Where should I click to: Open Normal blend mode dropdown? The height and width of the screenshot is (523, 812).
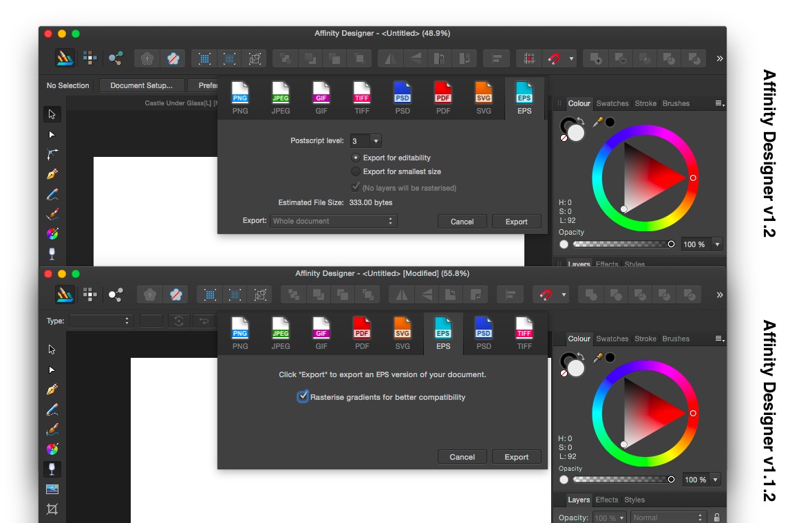tap(668, 517)
